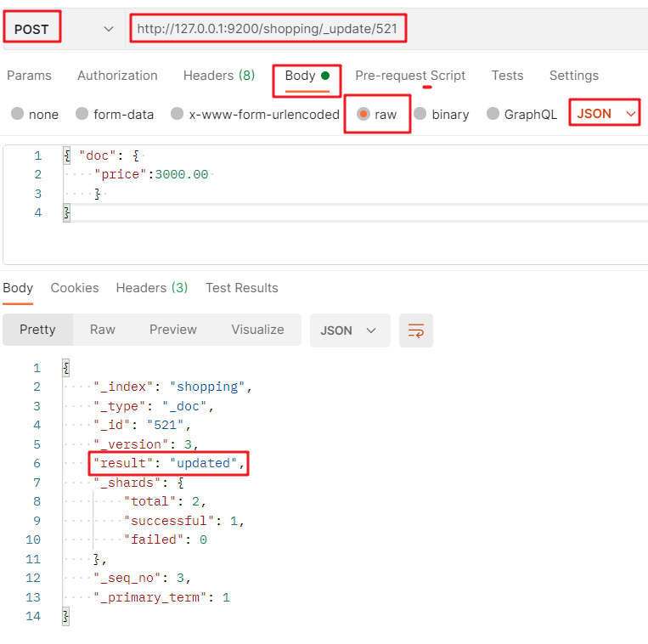Screen dimensions: 648x644
Task: Open the Visualize response view
Action: click(257, 330)
